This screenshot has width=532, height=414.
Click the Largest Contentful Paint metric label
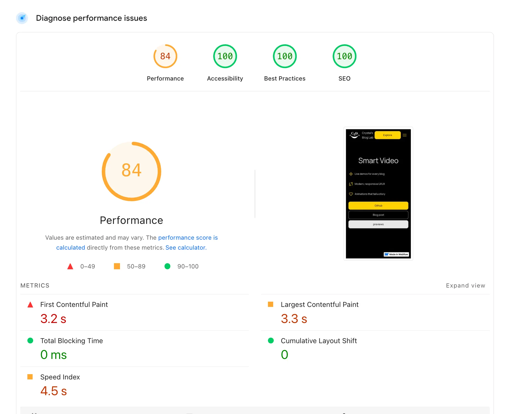pyautogui.click(x=319, y=305)
